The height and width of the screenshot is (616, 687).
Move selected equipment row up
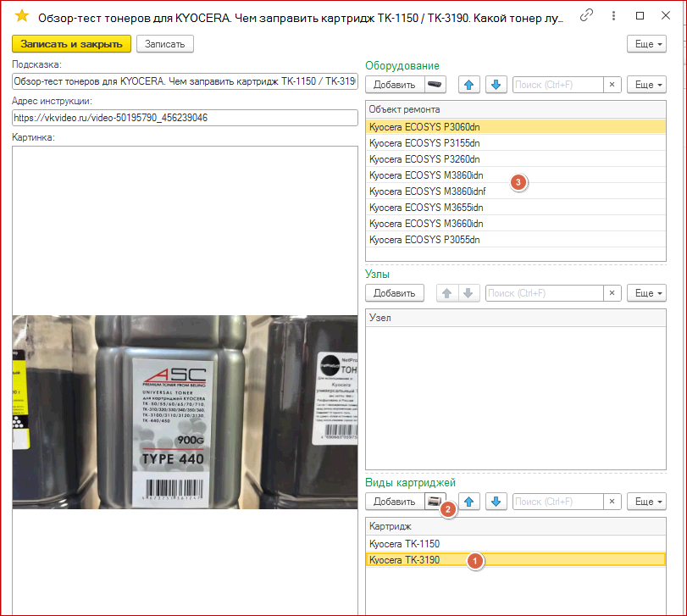(x=468, y=85)
